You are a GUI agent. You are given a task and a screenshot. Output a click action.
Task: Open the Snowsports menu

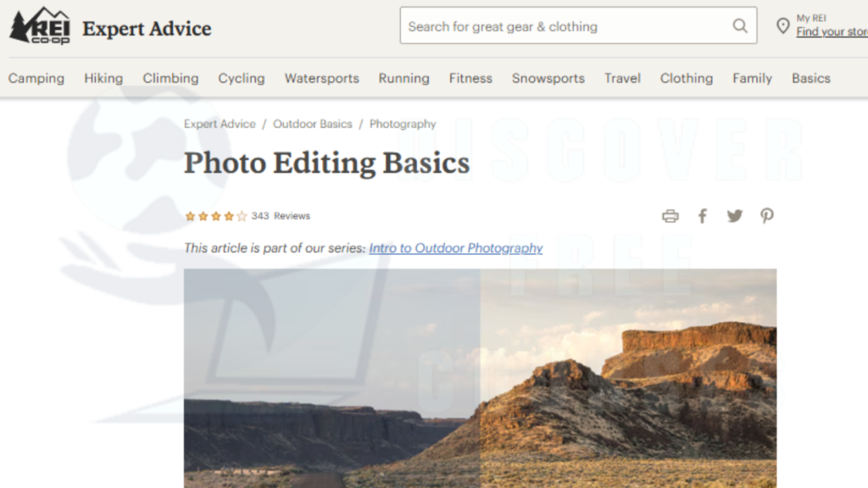tap(548, 79)
